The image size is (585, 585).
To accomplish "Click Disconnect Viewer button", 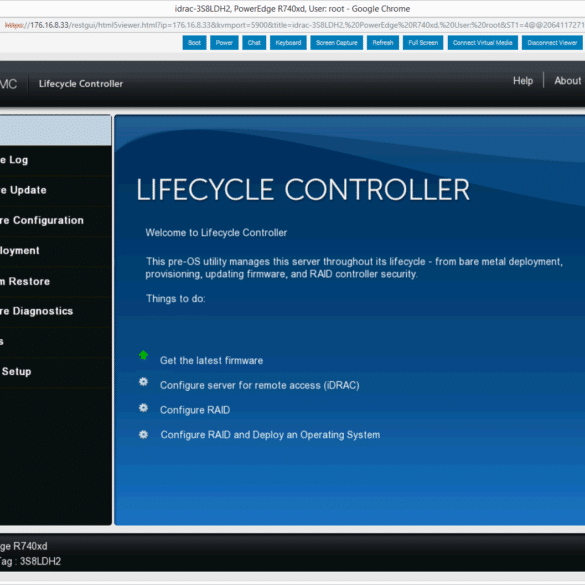I will [552, 43].
